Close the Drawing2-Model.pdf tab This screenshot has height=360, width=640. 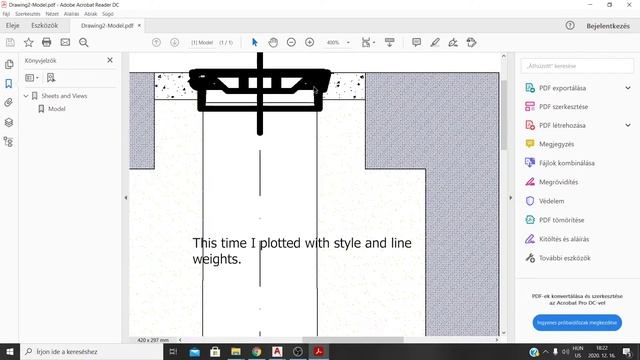tap(139, 25)
